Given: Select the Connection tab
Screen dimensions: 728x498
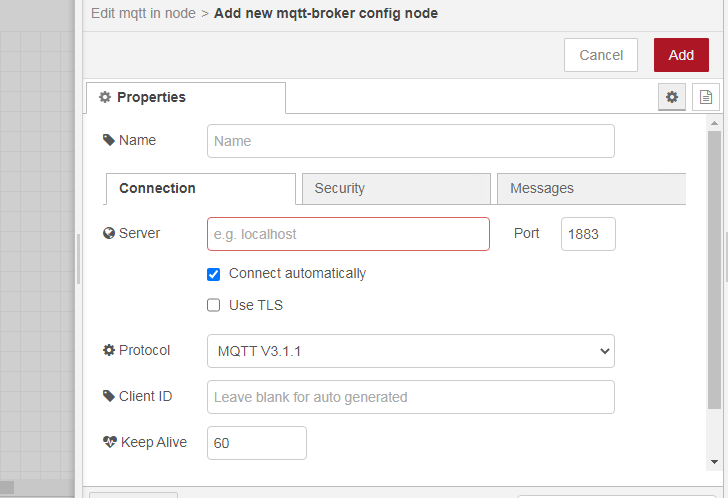Looking at the screenshot, I should (200, 188).
